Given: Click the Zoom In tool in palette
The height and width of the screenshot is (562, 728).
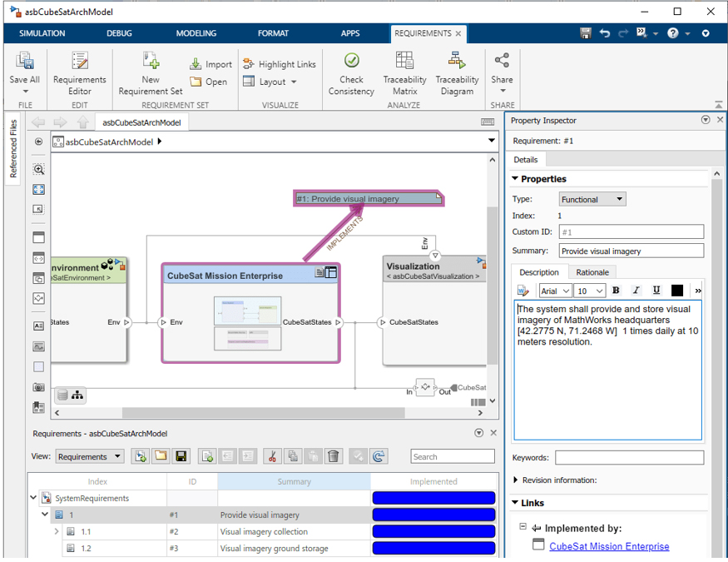Looking at the screenshot, I should coord(39,169).
